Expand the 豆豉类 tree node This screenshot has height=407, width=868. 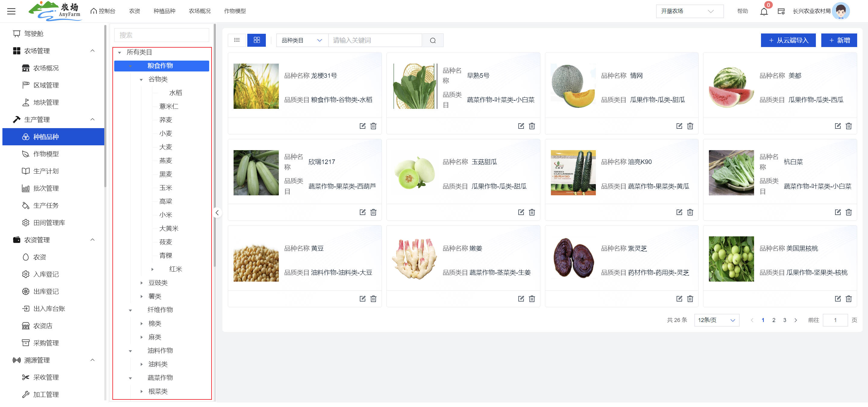point(142,283)
